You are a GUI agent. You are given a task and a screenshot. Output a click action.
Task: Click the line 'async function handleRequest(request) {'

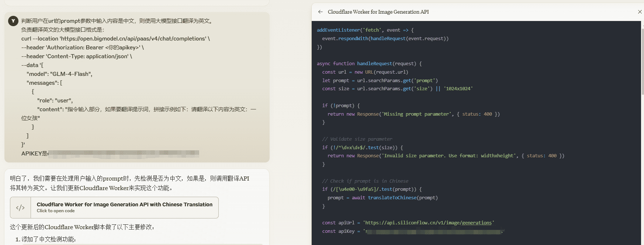[x=369, y=63]
